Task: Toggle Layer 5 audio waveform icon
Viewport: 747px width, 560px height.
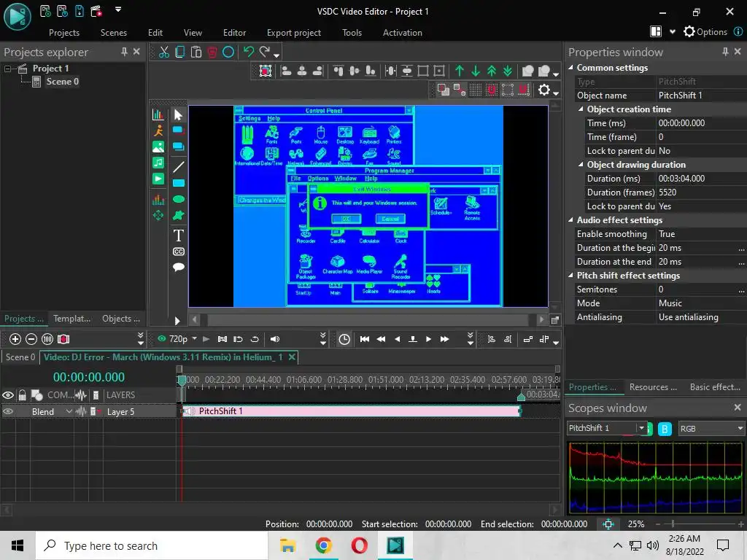Action: (x=80, y=411)
